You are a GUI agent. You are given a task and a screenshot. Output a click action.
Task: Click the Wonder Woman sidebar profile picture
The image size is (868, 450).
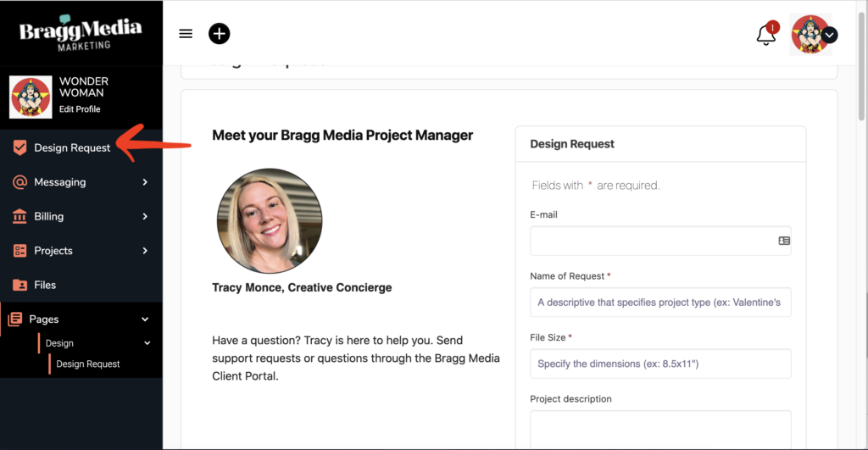[31, 97]
